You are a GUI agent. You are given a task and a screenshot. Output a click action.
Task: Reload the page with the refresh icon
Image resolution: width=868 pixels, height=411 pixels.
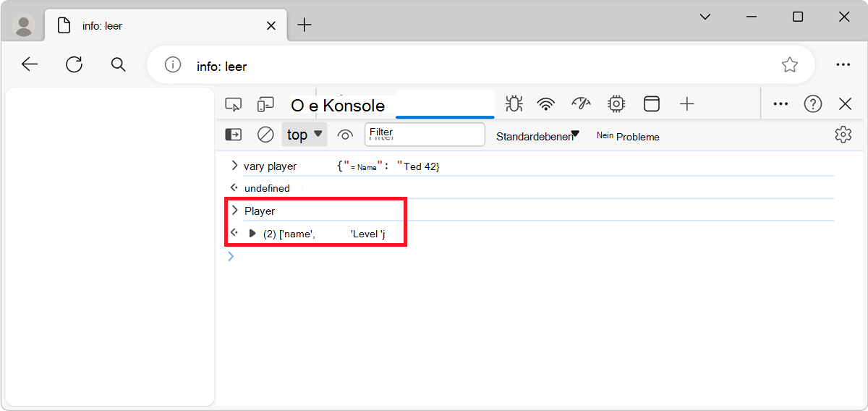pyautogui.click(x=74, y=65)
